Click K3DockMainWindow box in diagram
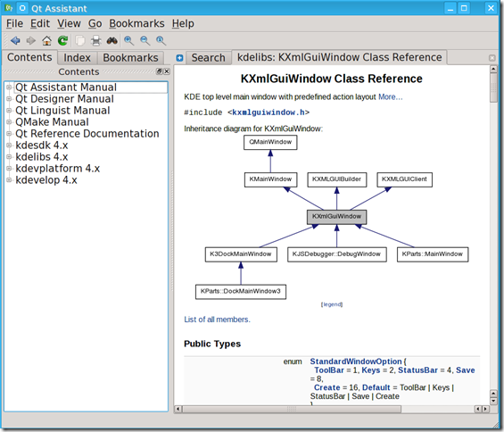 pyautogui.click(x=241, y=254)
